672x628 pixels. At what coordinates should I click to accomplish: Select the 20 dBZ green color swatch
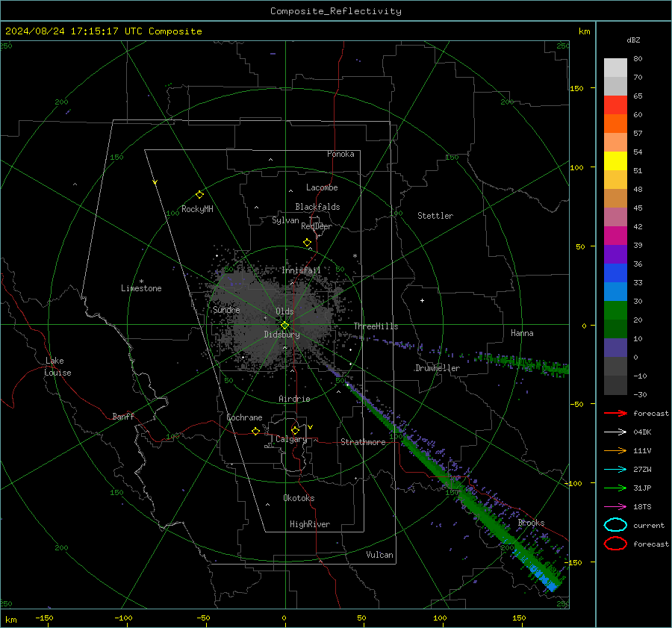click(x=615, y=311)
